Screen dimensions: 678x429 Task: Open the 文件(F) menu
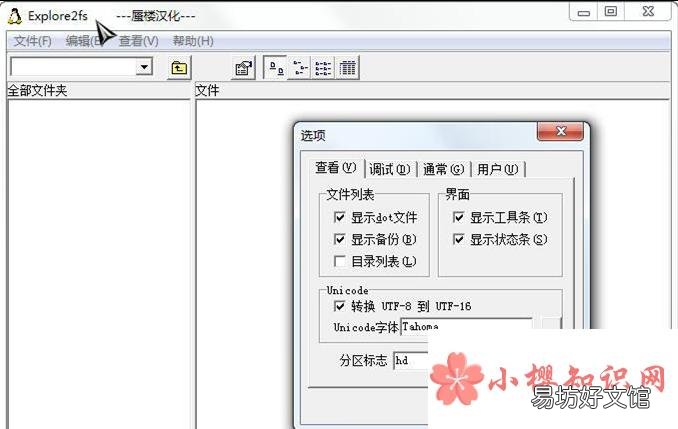click(32, 41)
